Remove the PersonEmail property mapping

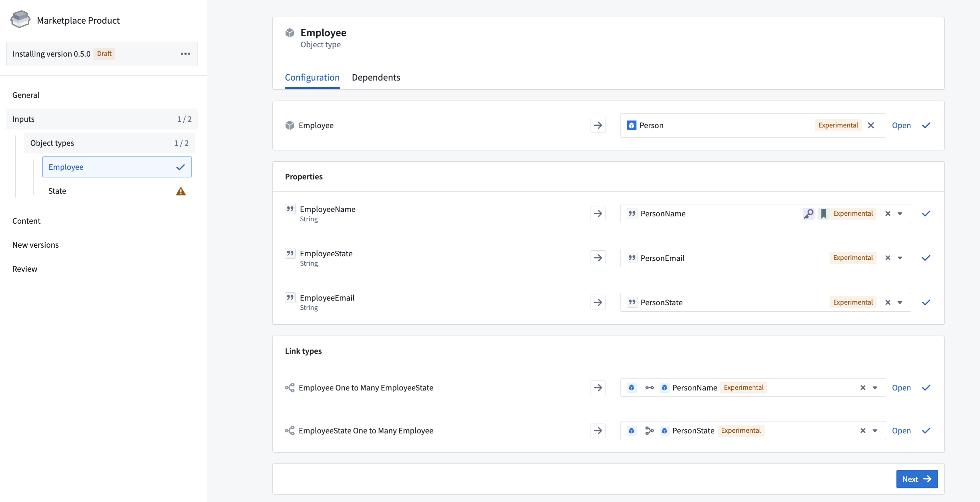click(887, 258)
